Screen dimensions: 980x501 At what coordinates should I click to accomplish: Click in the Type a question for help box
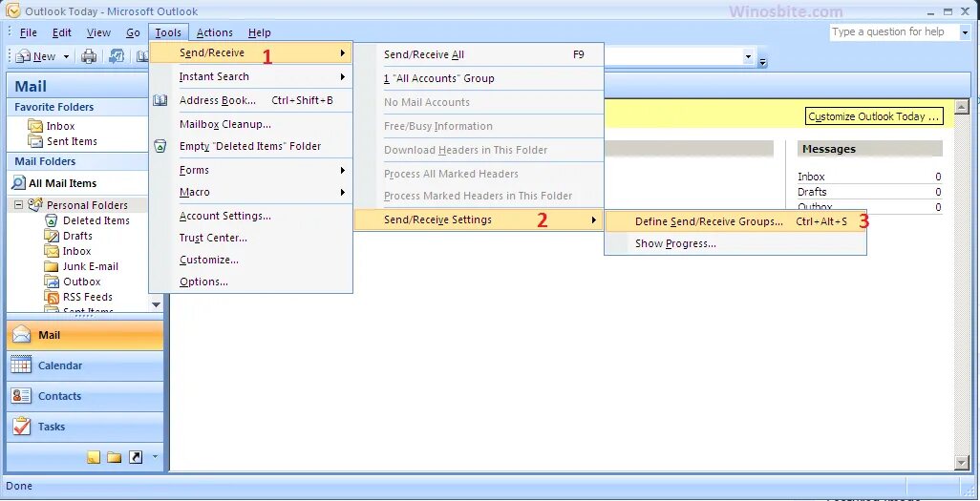coord(894,31)
